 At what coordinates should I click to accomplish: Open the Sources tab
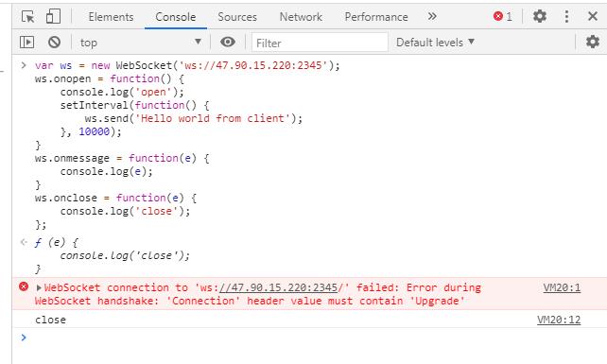[x=237, y=17]
